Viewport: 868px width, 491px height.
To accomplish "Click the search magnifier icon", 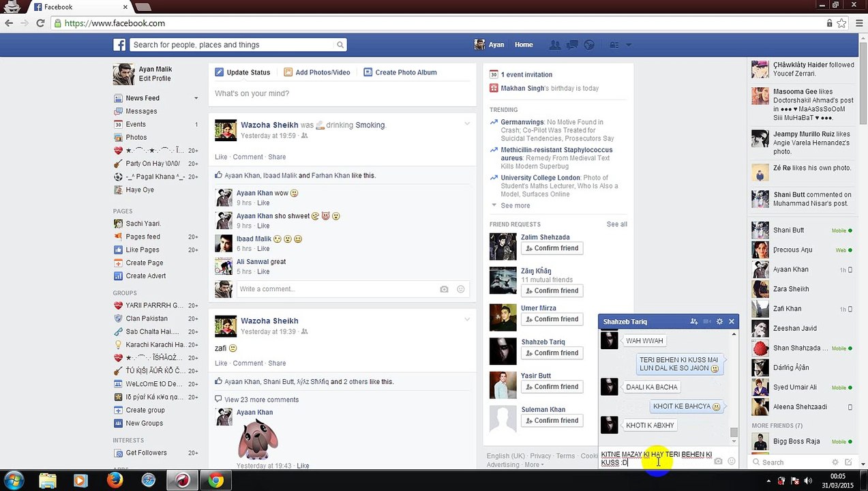I will point(340,45).
